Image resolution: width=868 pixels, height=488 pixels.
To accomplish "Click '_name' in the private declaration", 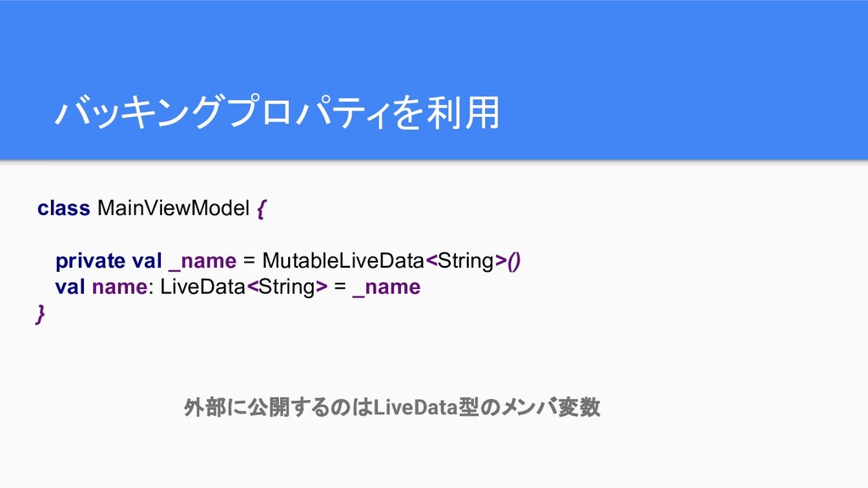I will pos(203,262).
